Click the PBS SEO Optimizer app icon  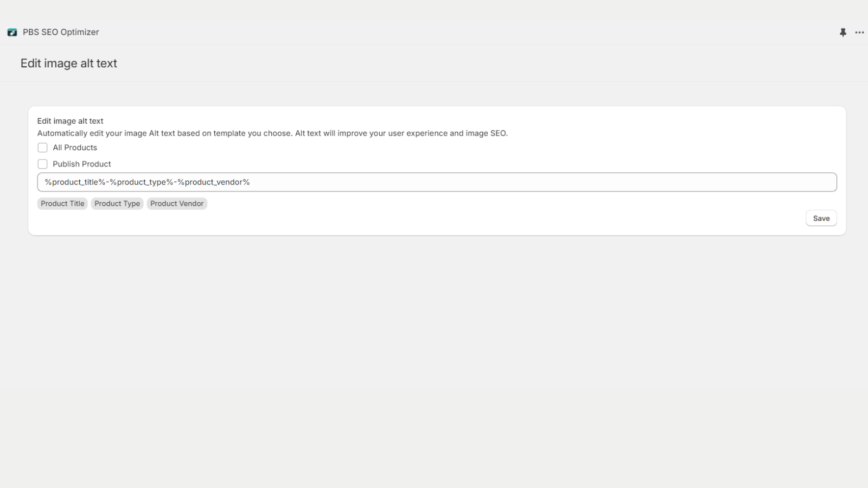click(12, 33)
